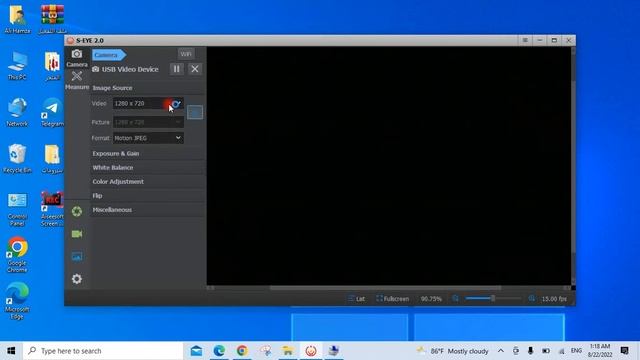Viewport: 640px width, 360px height.
Task: Click the ENG language indicator
Action: 576,351
